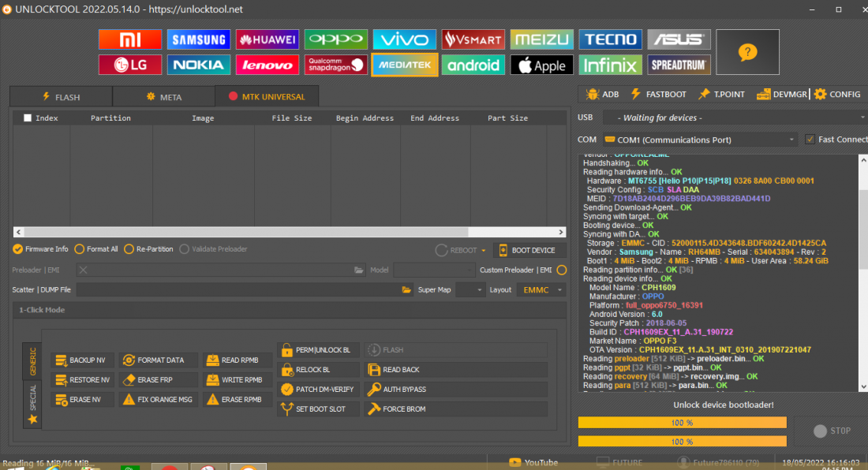This screenshot has width=868, height=470.
Task: Choose the Nokia brand tile
Action: pyautogui.click(x=199, y=65)
